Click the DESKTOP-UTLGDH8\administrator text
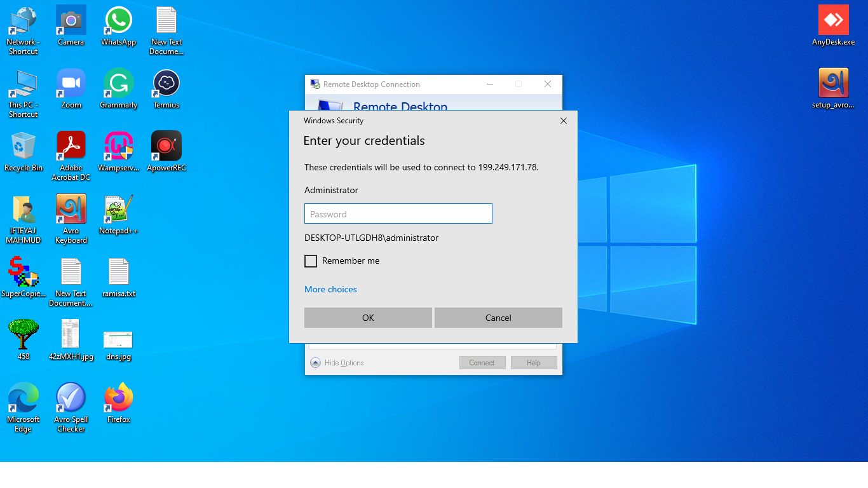The height and width of the screenshot is (488, 868). coord(372,238)
